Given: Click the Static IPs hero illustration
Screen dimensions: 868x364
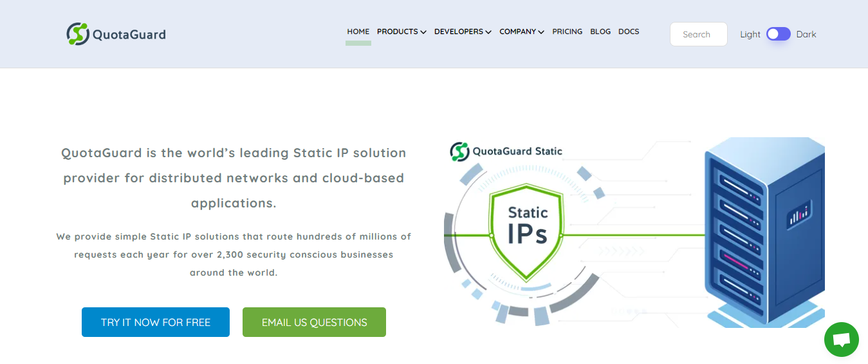Looking at the screenshot, I should [x=634, y=232].
